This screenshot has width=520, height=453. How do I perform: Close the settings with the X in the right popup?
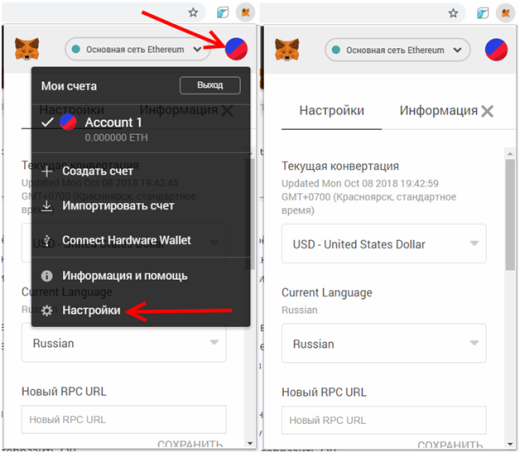[487, 111]
